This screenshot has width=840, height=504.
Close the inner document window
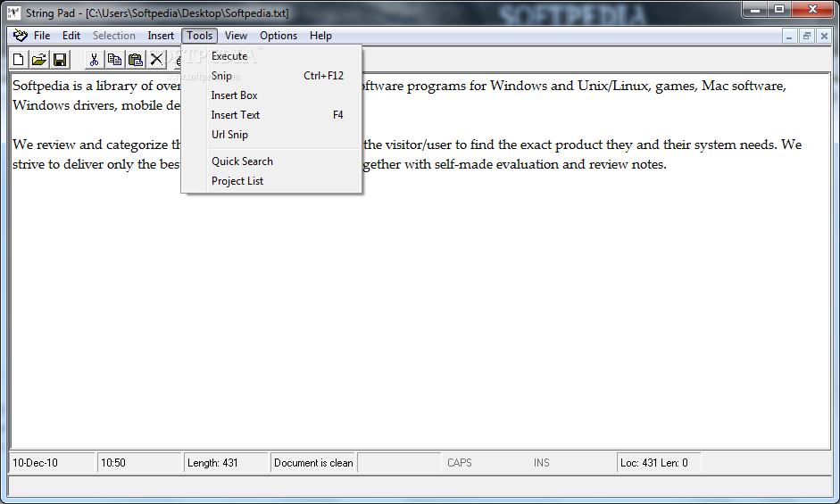[x=824, y=36]
